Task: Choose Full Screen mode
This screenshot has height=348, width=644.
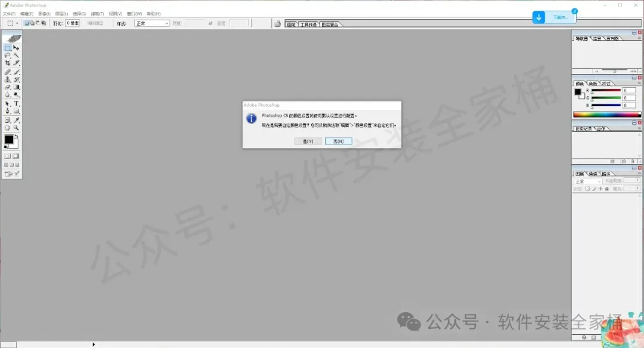Action: pyautogui.click(x=17, y=165)
